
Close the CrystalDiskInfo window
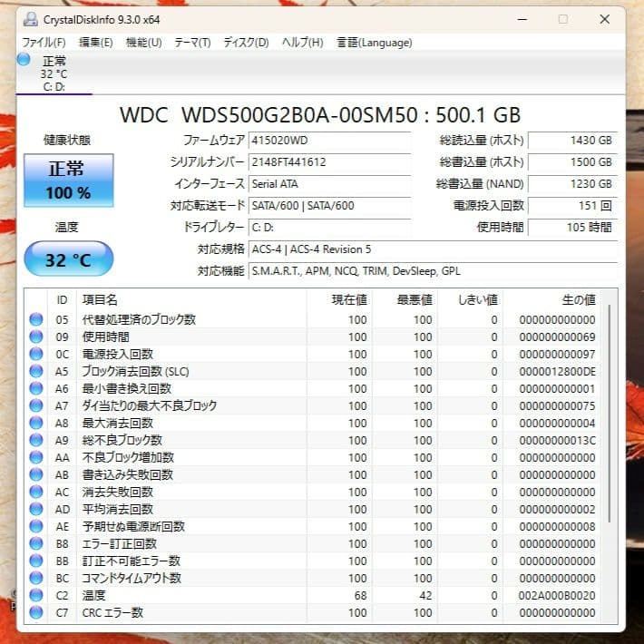(x=605, y=19)
